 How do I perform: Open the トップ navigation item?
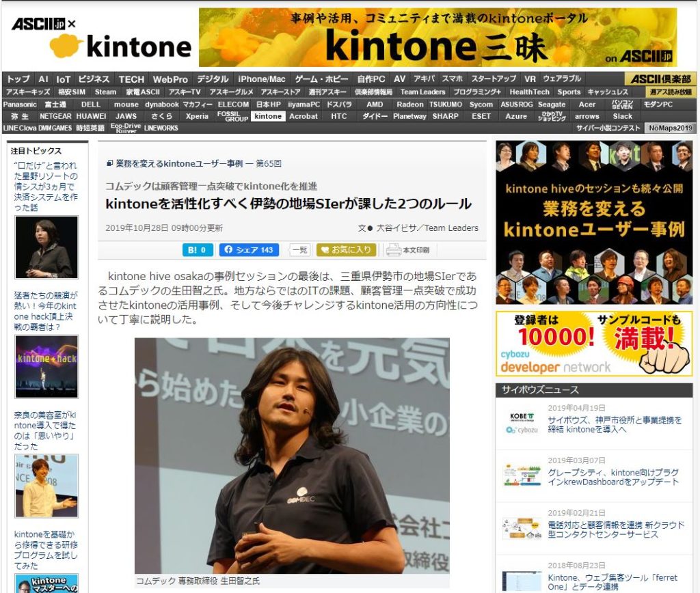(18, 79)
